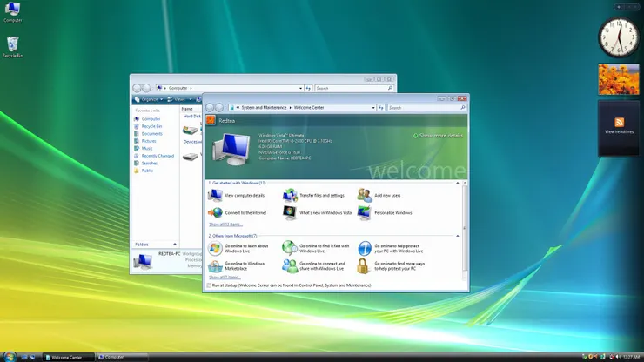Select Go online to help protect your PC
The width and height of the screenshot is (644, 362).
click(390, 249)
